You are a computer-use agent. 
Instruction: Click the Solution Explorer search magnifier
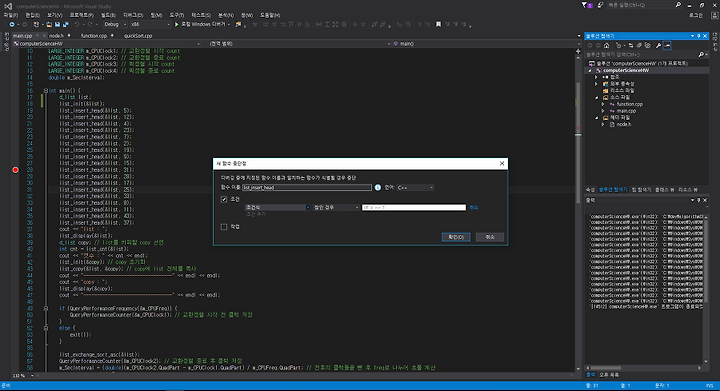tap(701, 55)
